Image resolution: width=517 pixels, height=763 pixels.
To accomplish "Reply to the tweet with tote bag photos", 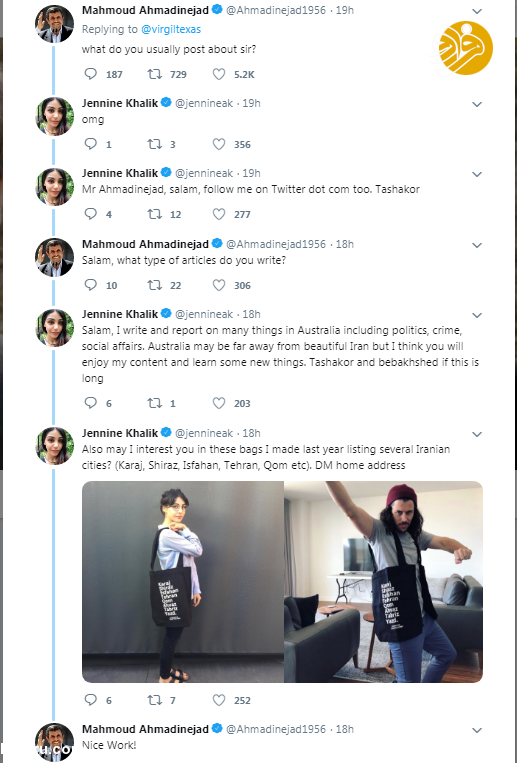I will click(x=91, y=700).
